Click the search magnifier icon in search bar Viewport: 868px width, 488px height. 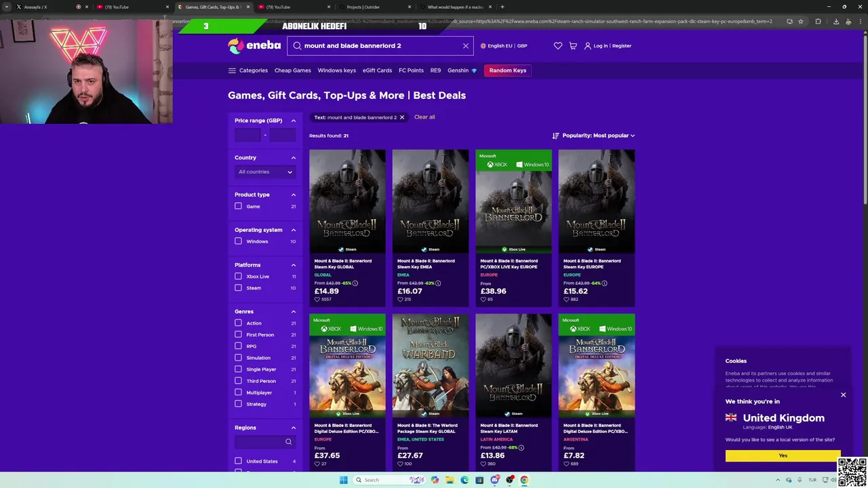coord(297,45)
